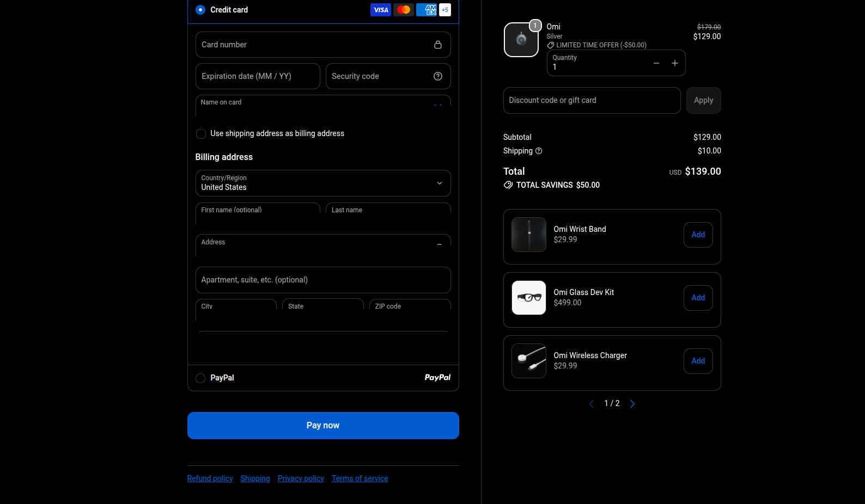Image resolution: width=865 pixels, height=504 pixels.
Task: Open the Country/Region dropdown
Action: pos(323,183)
